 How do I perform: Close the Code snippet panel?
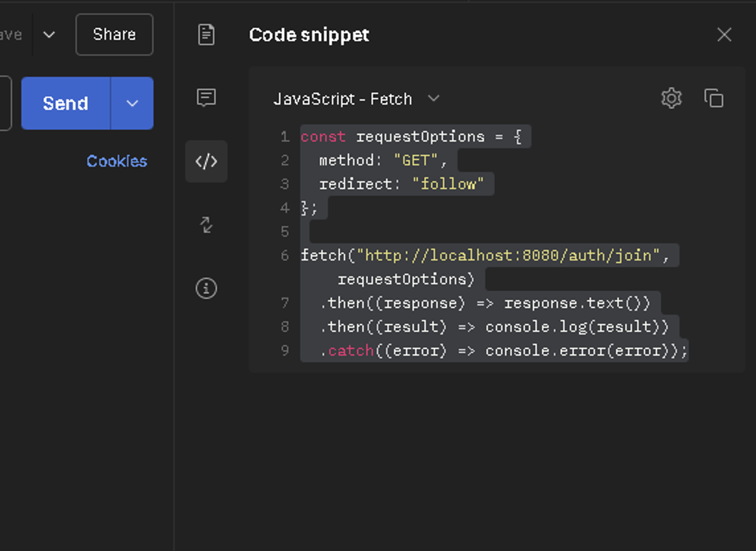click(x=724, y=35)
